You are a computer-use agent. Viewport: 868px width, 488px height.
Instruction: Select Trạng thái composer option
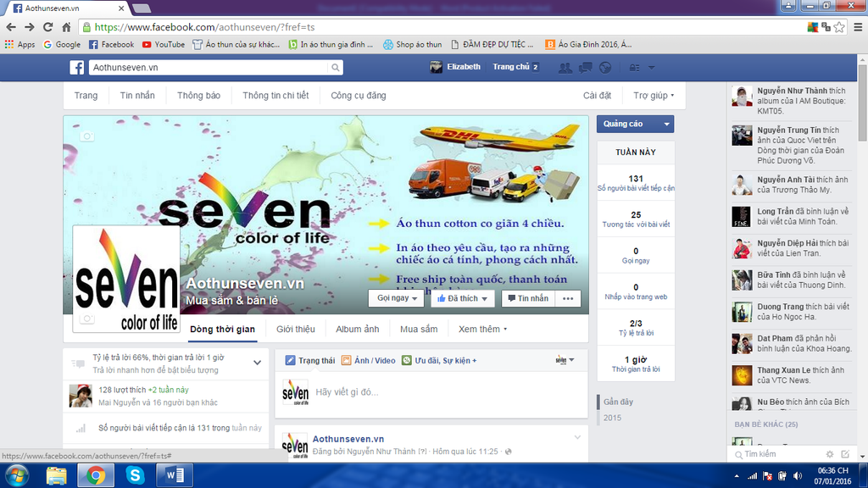tap(310, 360)
